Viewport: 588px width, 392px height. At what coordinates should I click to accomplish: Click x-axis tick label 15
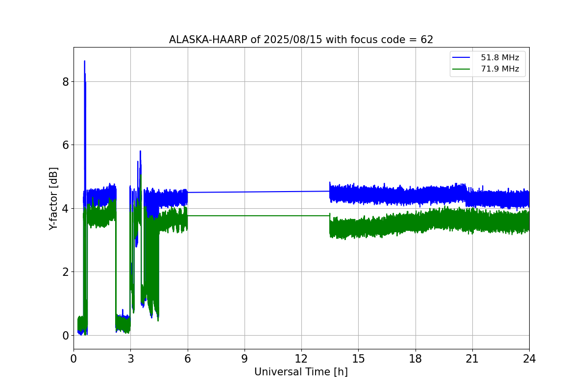point(358,358)
